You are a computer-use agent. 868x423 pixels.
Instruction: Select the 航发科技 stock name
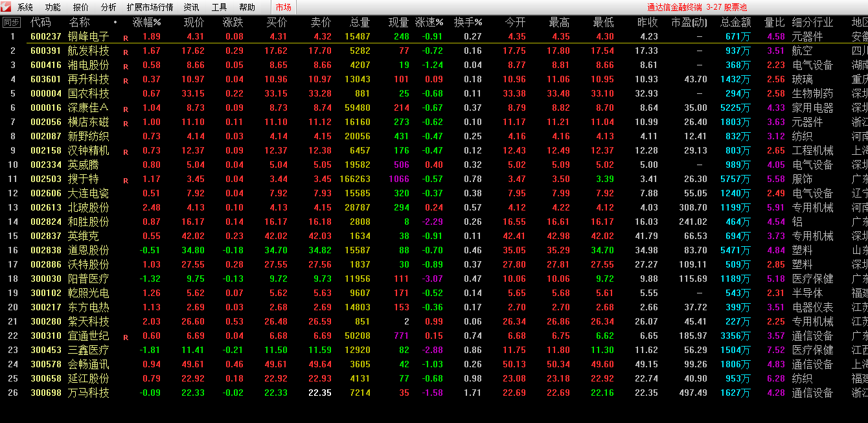89,51
